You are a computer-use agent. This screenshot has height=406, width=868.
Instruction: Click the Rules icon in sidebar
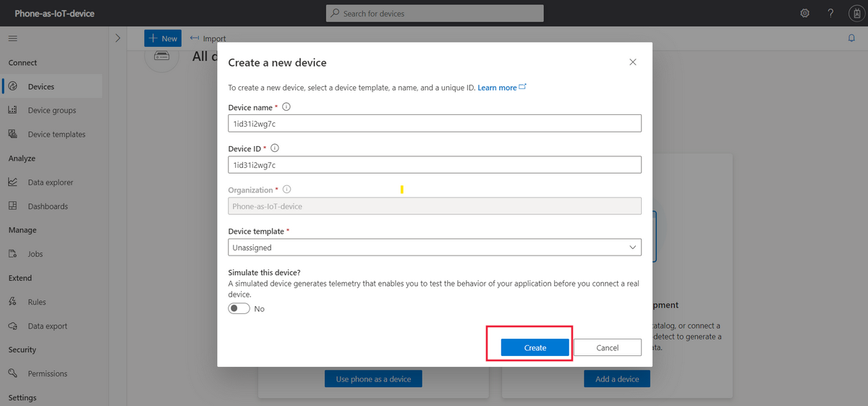(x=13, y=302)
